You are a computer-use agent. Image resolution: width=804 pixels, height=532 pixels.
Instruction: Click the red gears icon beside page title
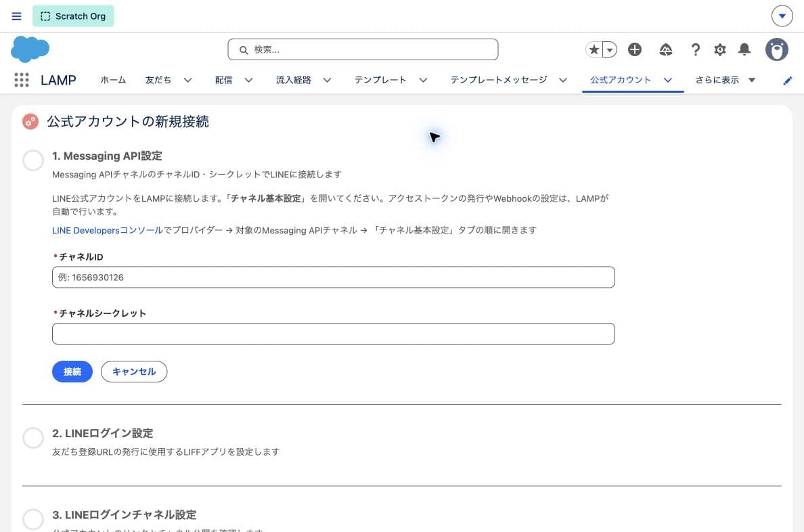pyautogui.click(x=30, y=122)
